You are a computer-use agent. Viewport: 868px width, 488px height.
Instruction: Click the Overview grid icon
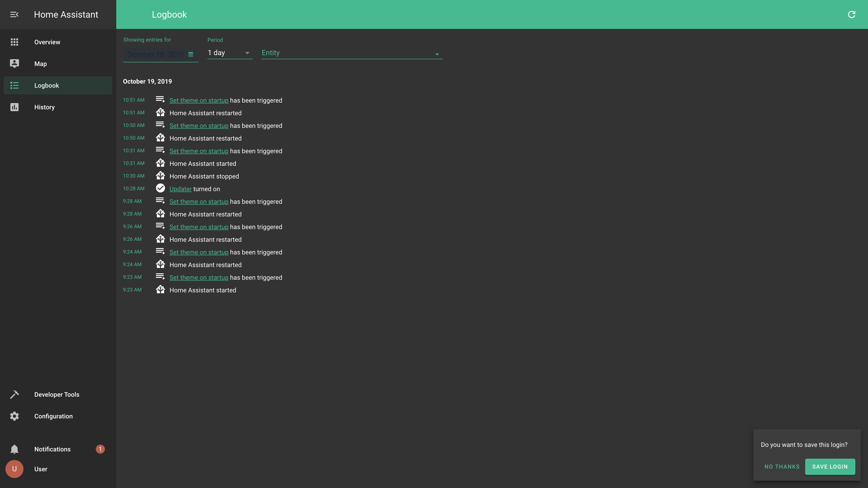tap(14, 42)
